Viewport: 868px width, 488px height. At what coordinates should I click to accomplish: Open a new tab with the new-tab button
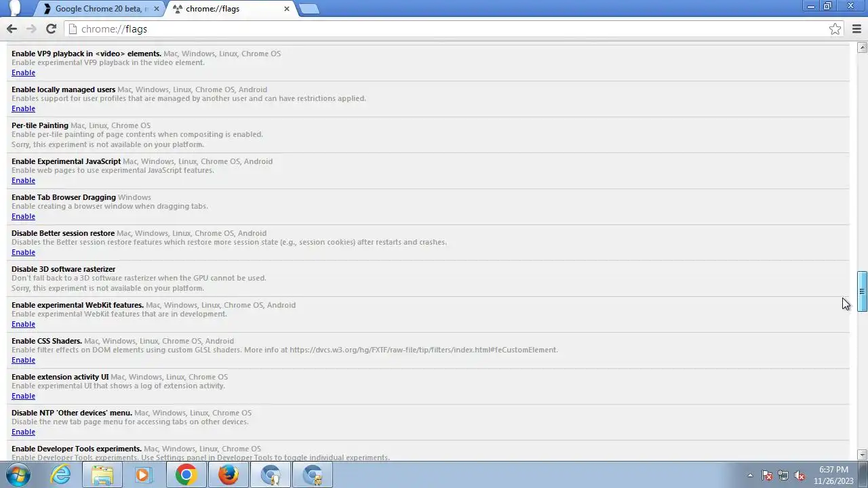[309, 9]
